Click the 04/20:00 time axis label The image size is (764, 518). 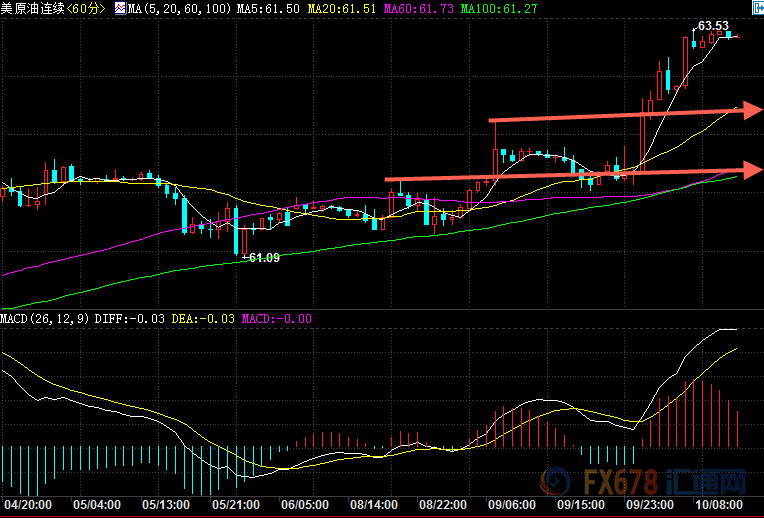click(x=28, y=504)
